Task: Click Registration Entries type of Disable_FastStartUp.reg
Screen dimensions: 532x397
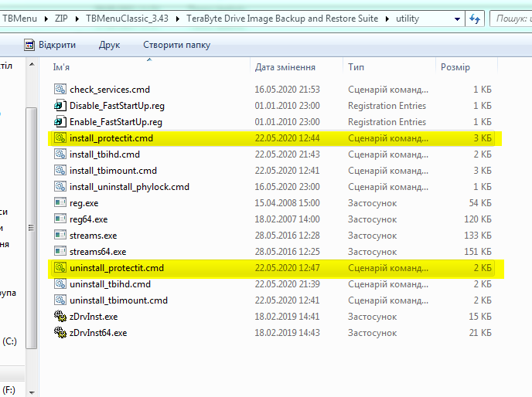Action: 387,106
